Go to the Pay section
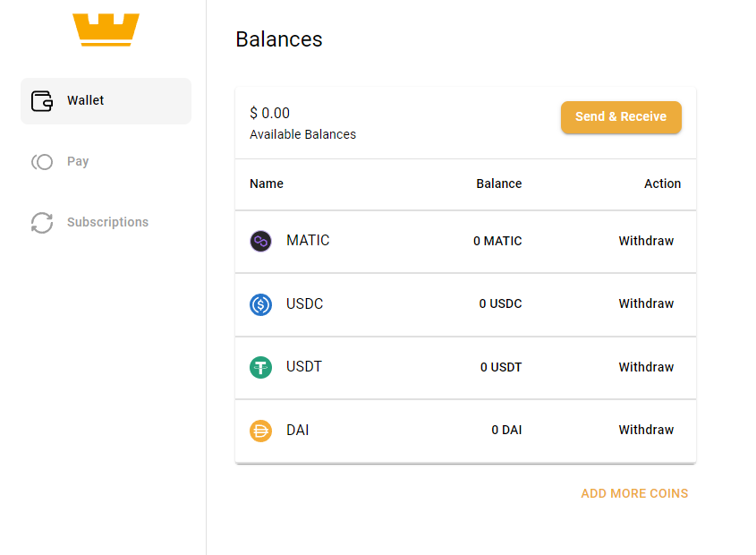 click(78, 162)
